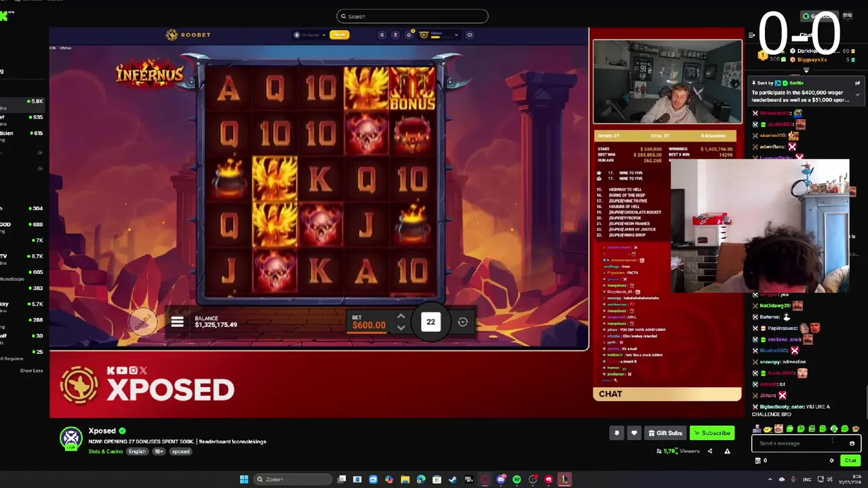Open the emoji picker in the chat box
Viewport: 868px width, 488px height.
pyautogui.click(x=852, y=443)
